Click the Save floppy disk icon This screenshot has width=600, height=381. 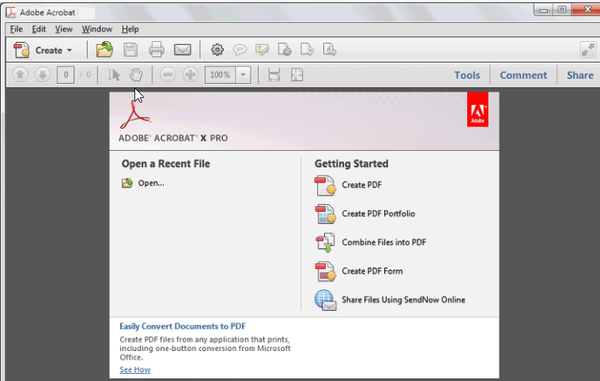click(x=130, y=50)
